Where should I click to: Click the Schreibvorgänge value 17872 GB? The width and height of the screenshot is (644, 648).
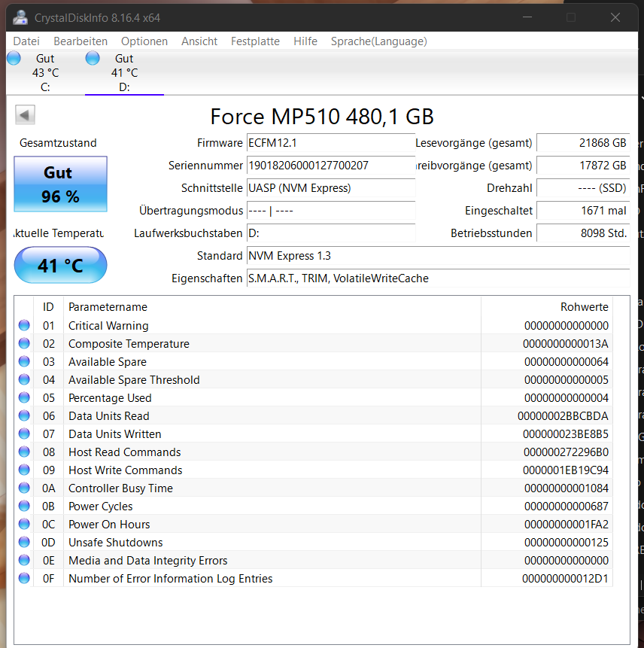tap(583, 166)
